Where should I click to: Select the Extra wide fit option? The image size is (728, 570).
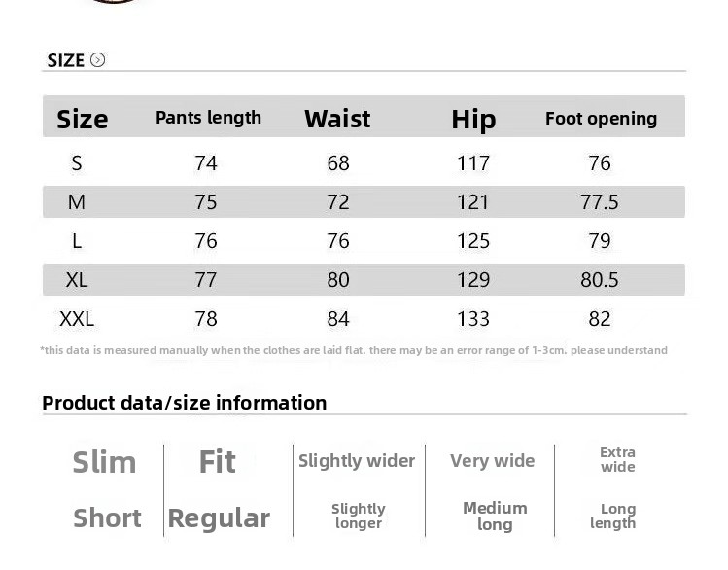point(617,459)
